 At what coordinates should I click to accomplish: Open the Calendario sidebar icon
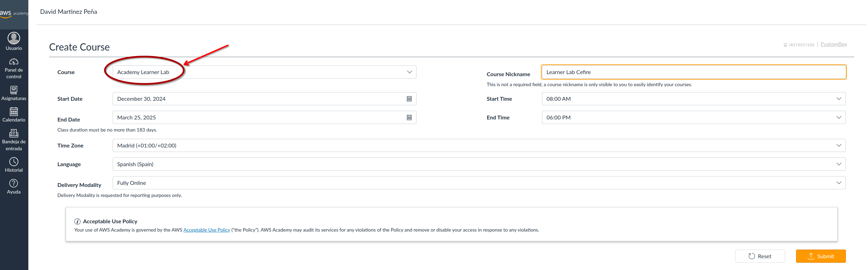click(14, 111)
